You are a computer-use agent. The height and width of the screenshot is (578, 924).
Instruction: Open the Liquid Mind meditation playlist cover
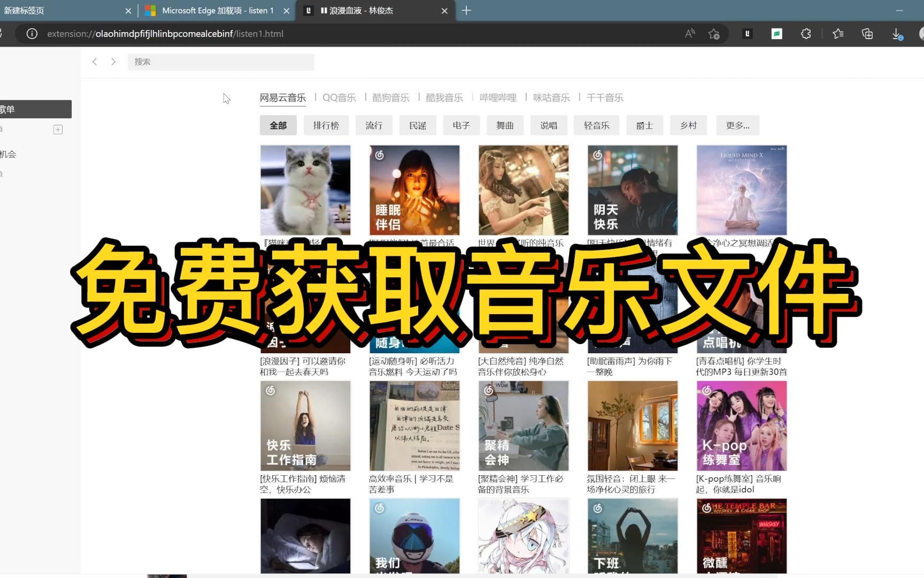click(742, 190)
